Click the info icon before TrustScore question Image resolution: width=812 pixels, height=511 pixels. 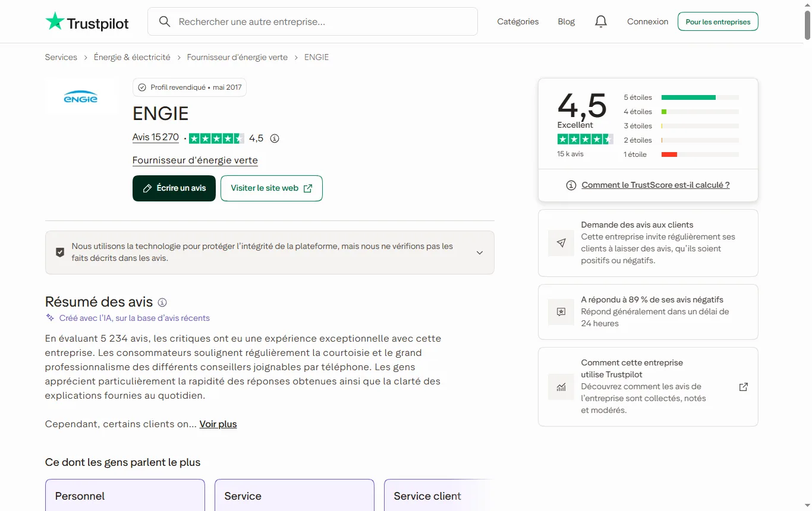[571, 185]
